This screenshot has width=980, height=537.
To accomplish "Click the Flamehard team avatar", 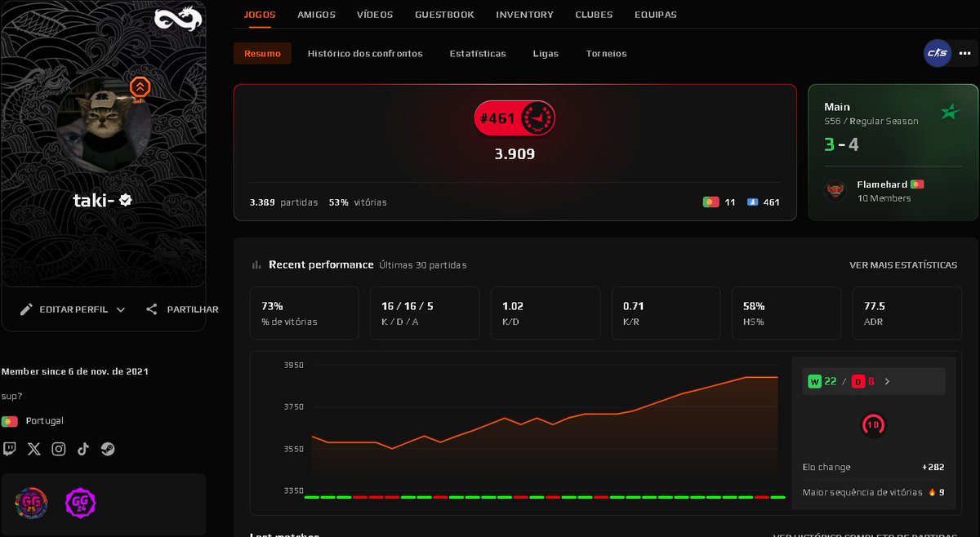I will point(835,191).
